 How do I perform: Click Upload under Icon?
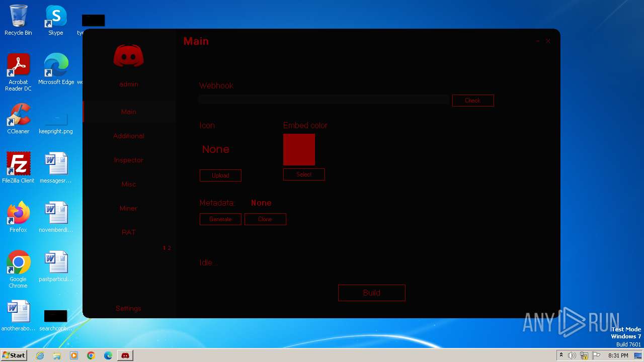[220, 175]
